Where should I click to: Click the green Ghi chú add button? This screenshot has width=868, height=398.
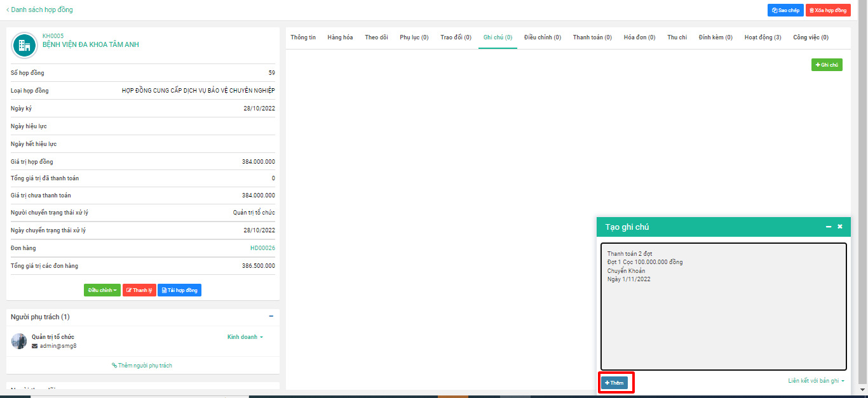[x=826, y=65]
